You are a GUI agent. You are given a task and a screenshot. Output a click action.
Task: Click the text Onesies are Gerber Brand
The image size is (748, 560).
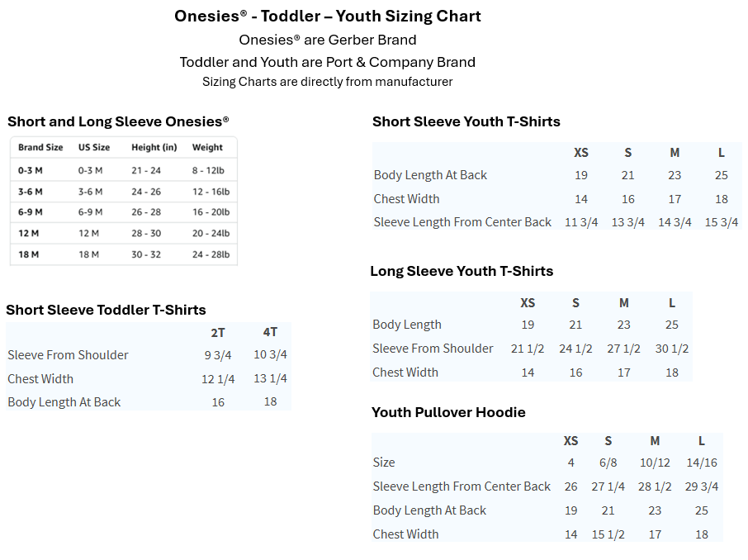pyautogui.click(x=327, y=40)
